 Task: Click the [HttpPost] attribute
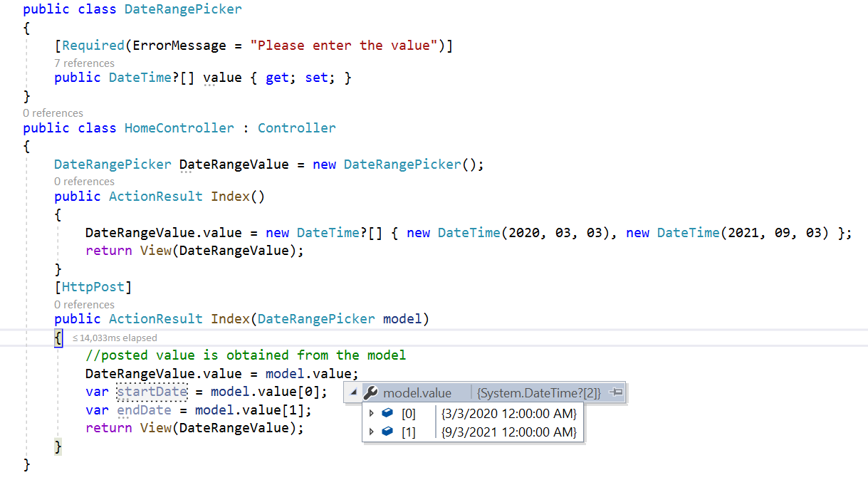pos(93,287)
